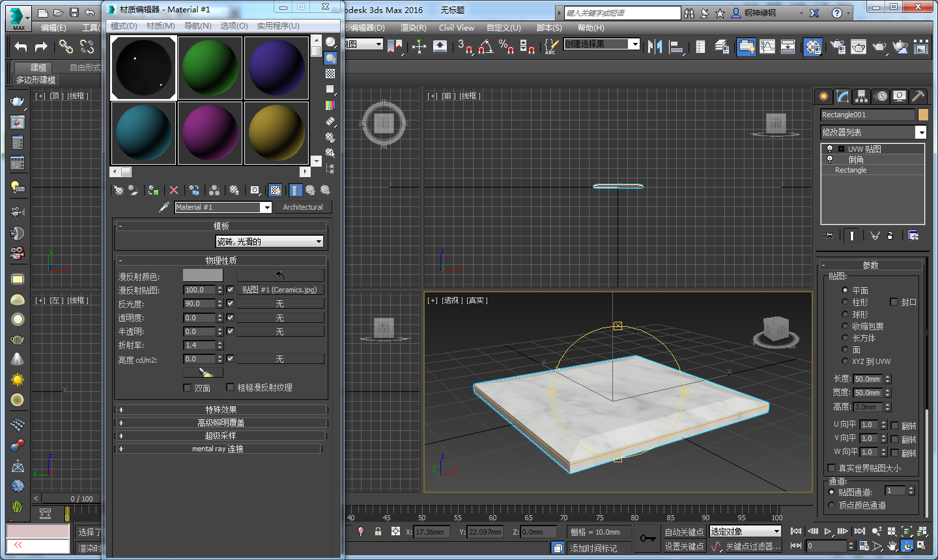938x560 pixels.
Task: Click the Curve Editor icon
Action: [767, 46]
